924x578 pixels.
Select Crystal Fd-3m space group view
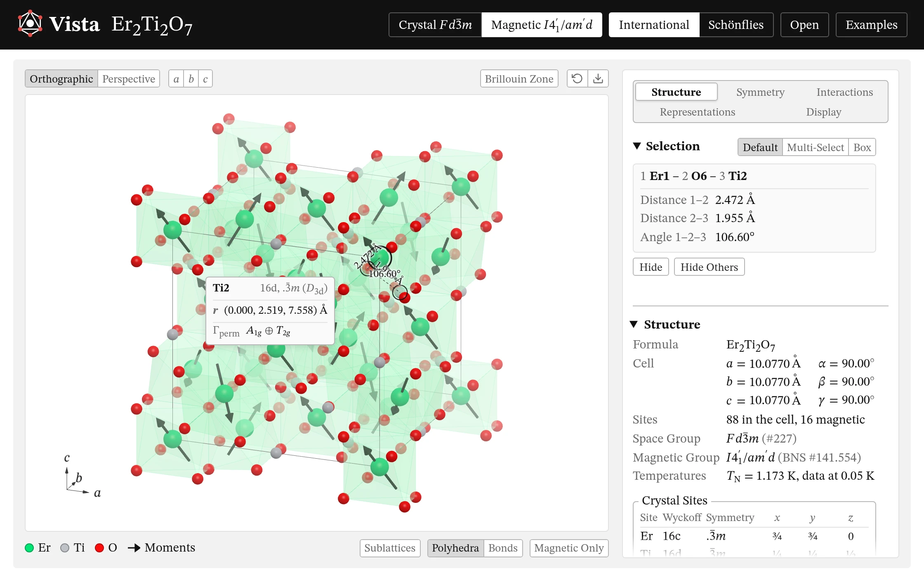pos(435,25)
